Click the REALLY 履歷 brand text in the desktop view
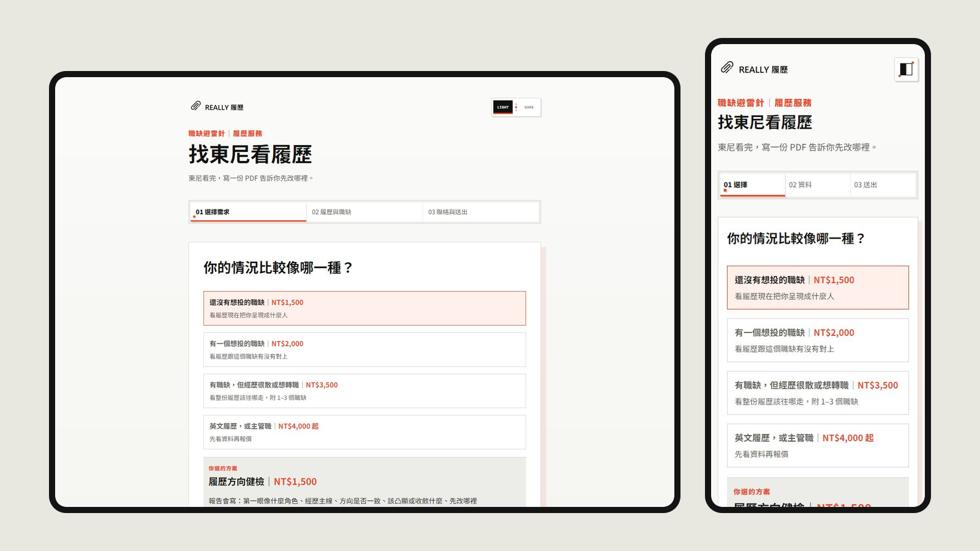The width and height of the screenshot is (980, 551). [x=224, y=108]
